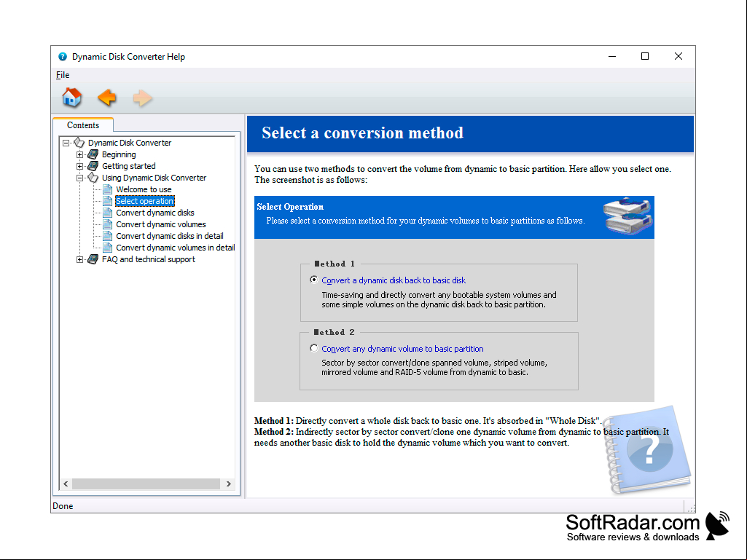Collapse the Using Dynamic Disk Converter node
747x560 pixels.
(x=79, y=178)
